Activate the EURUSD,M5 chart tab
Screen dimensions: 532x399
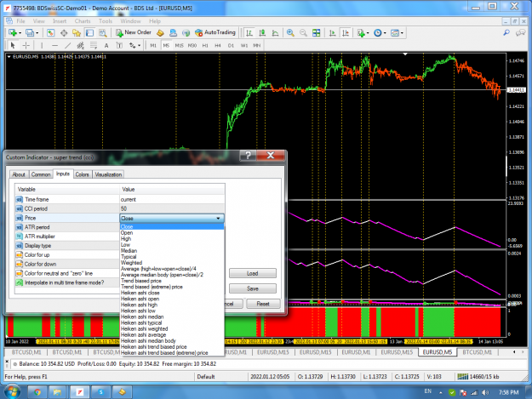(x=438, y=352)
